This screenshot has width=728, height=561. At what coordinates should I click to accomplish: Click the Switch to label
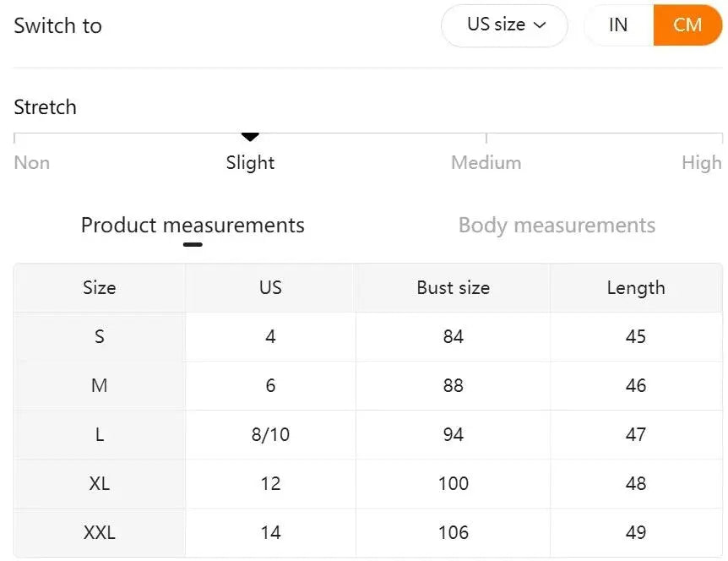[57, 25]
